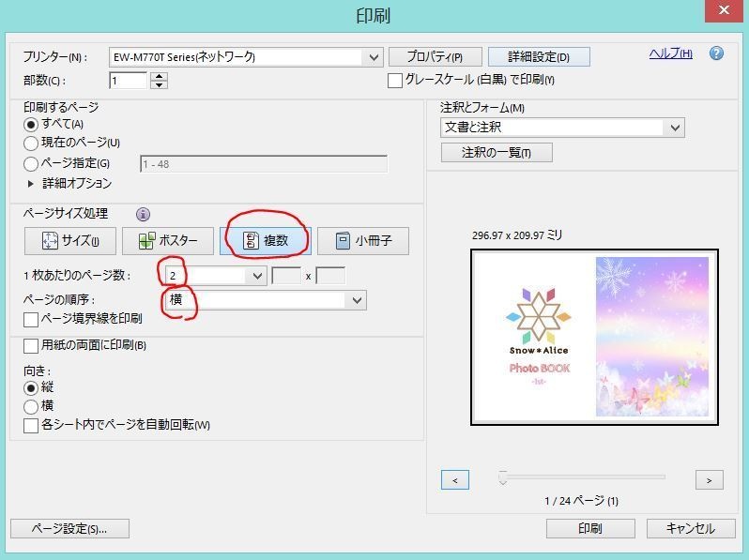Select すべて pages radio button

31,125
